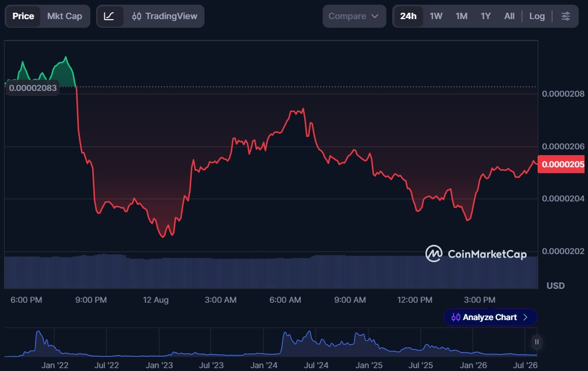Open the Compare dropdown
The image size is (588, 371).
(x=354, y=16)
